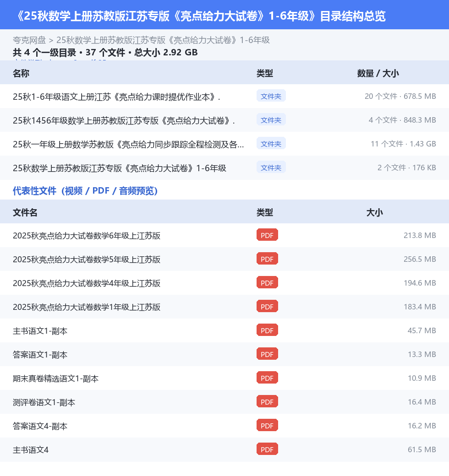Open folder 25秋一年级上册数学苏教版 同步跟踪全程检测

(128, 144)
